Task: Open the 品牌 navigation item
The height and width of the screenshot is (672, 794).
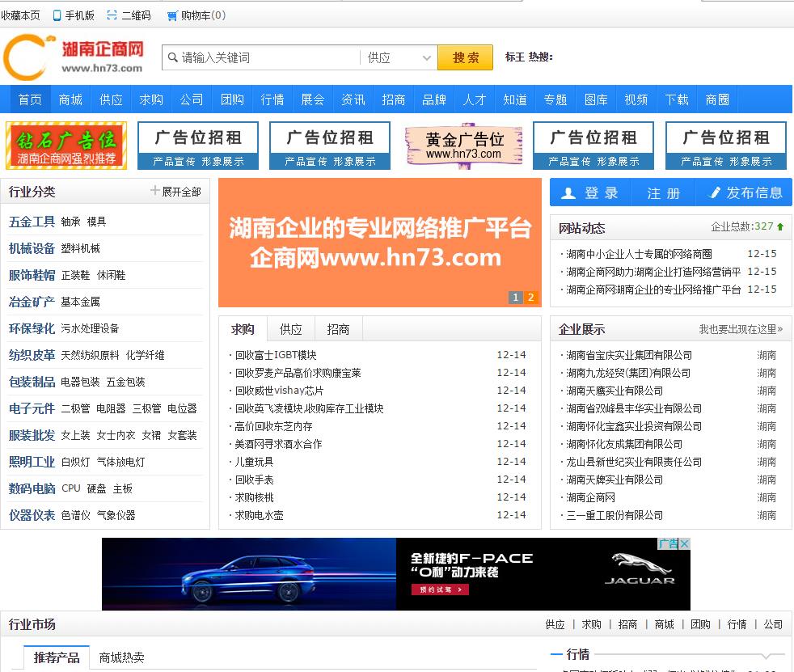Action: (434, 99)
